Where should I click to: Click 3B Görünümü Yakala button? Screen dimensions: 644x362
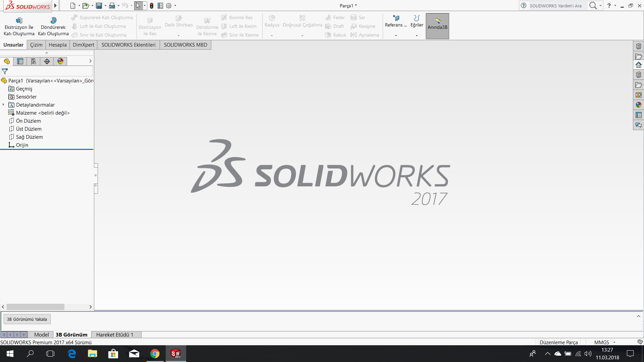coord(27,319)
